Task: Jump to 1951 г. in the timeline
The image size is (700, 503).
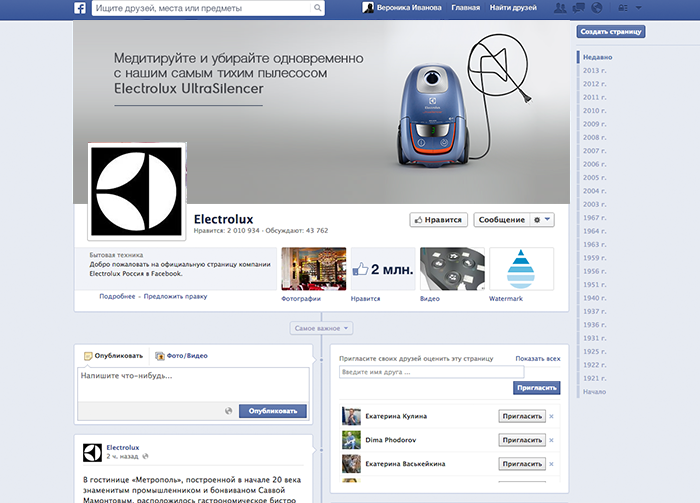Action: [595, 285]
